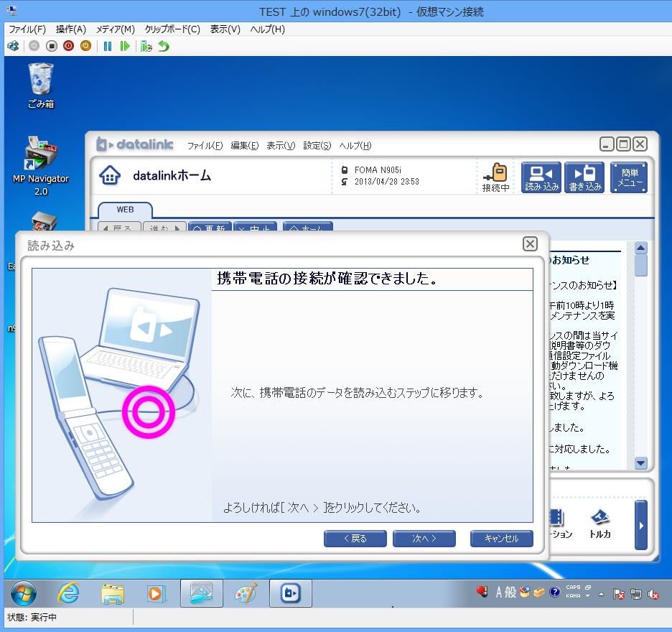Click the IME tools box icon
Viewport: 672px width, 632px height.
pyautogui.click(x=539, y=592)
